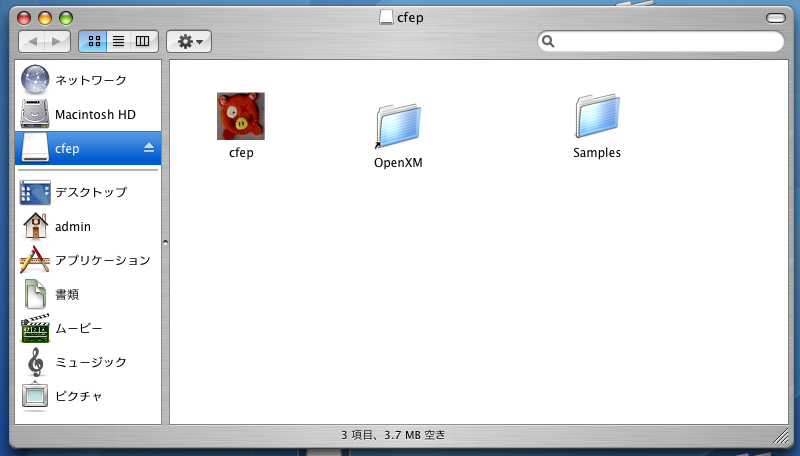Click the cfep disk volume icon in sidebar
Screen dimensions: 800x456
pos(35,148)
